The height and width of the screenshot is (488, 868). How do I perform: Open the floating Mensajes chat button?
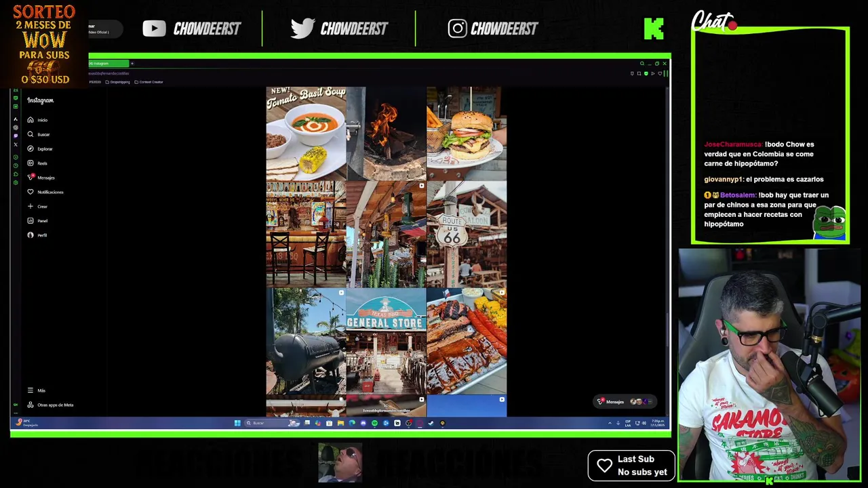[625, 402]
